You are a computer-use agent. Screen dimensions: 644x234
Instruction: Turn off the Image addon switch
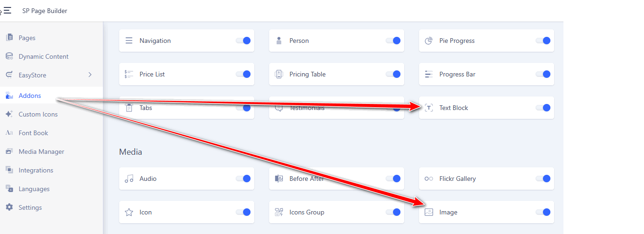point(543,212)
